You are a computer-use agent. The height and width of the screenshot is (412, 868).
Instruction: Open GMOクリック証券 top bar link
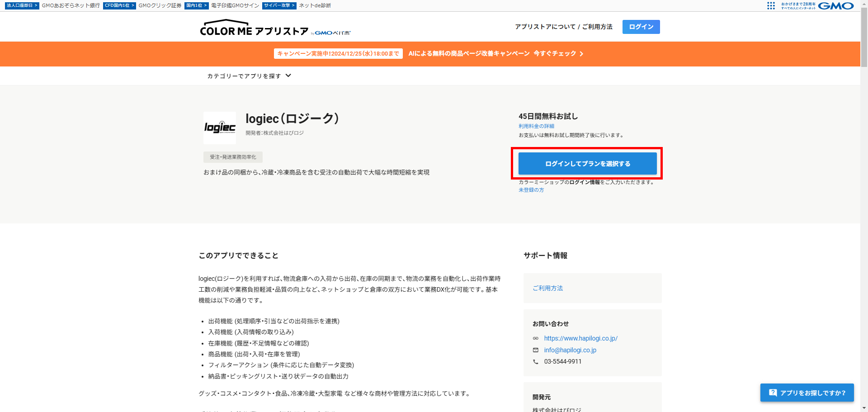point(160,5)
